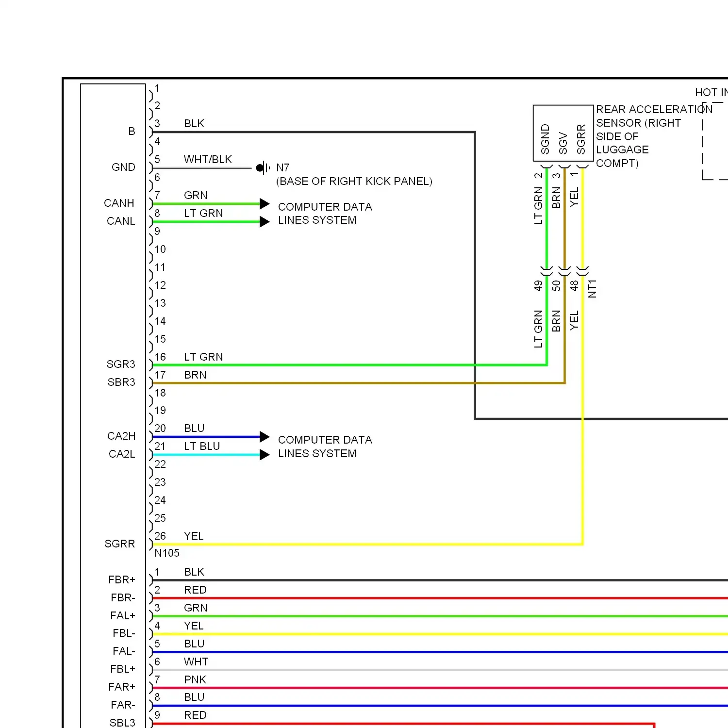Select the SGND terminal label in sensor box
This screenshot has height=728, width=728.
pyautogui.click(x=546, y=139)
